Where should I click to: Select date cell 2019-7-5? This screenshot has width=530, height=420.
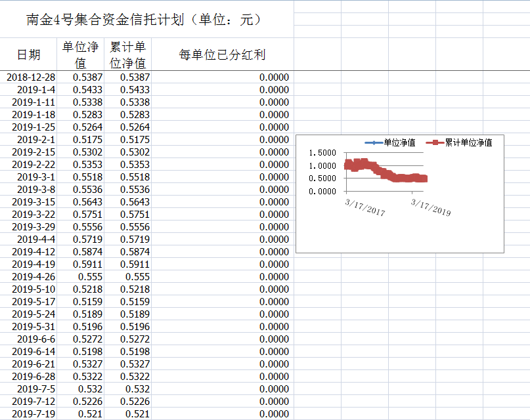[28, 389]
